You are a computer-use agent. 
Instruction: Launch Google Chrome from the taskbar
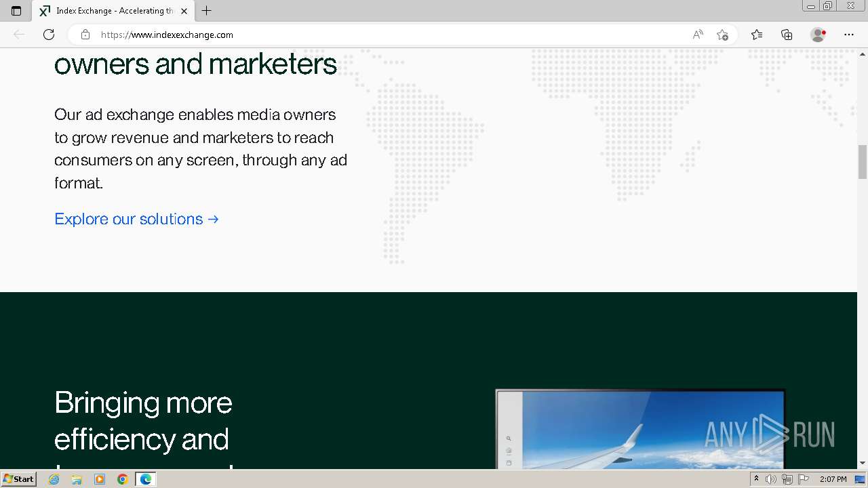point(123,479)
